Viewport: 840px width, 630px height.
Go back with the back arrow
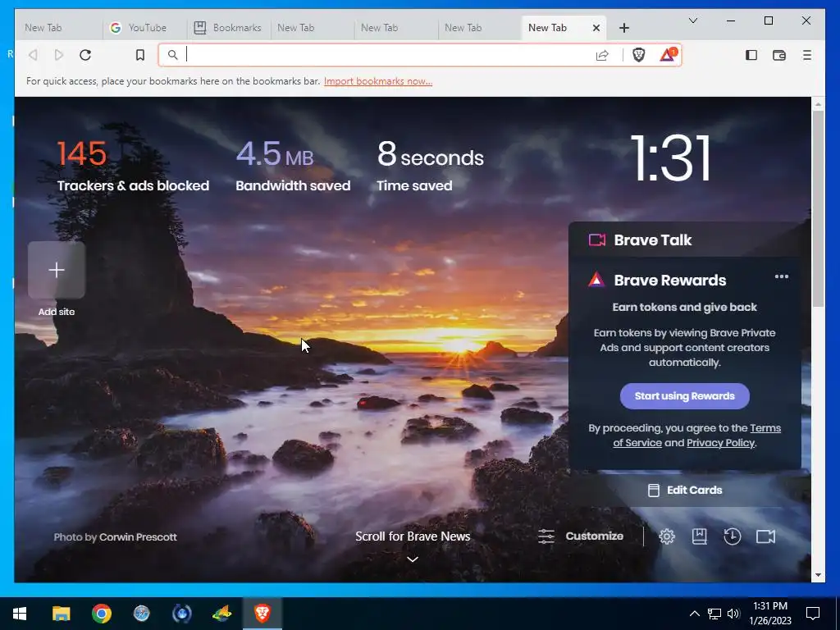tap(33, 55)
